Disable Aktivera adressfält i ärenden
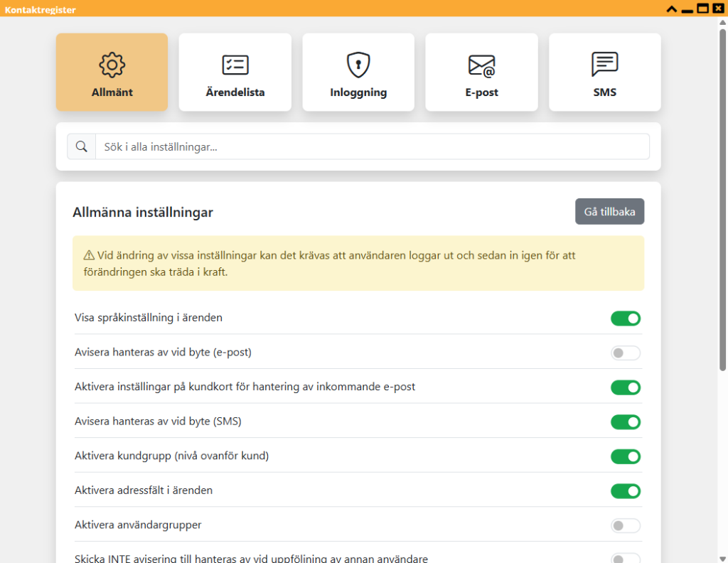 [x=626, y=491]
